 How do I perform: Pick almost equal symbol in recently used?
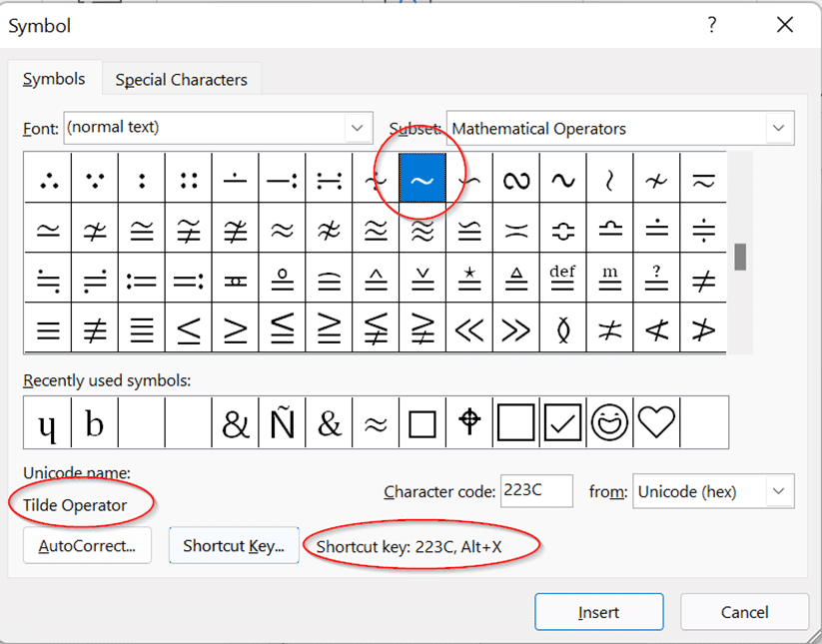pyautogui.click(x=376, y=422)
